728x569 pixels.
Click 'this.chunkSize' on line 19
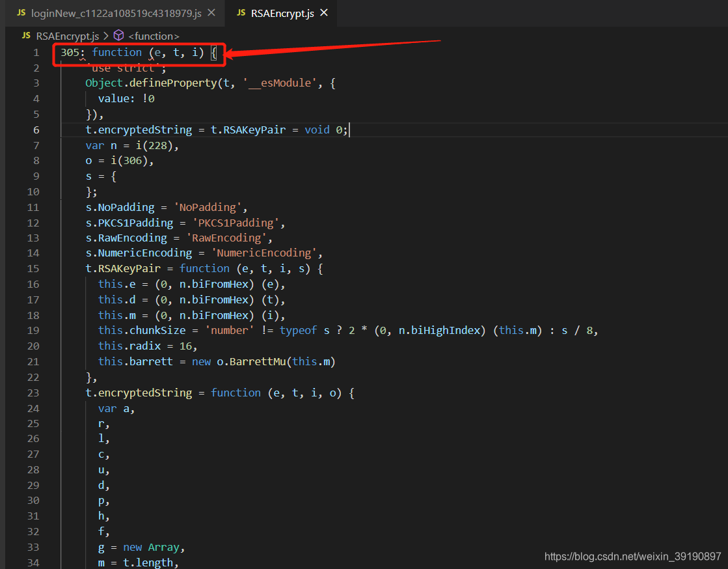point(142,331)
